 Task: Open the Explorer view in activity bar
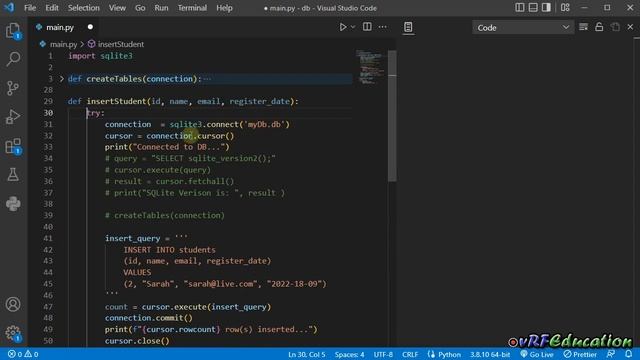click(13, 31)
